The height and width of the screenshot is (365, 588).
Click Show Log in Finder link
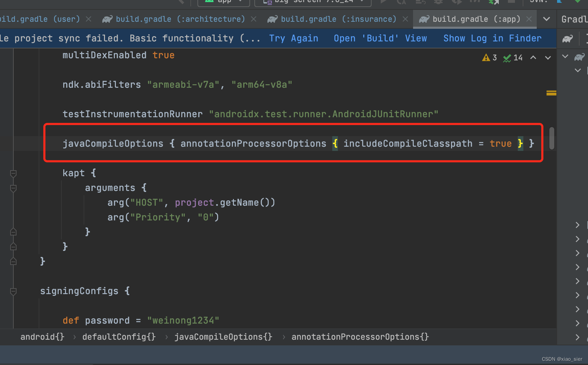[492, 38]
